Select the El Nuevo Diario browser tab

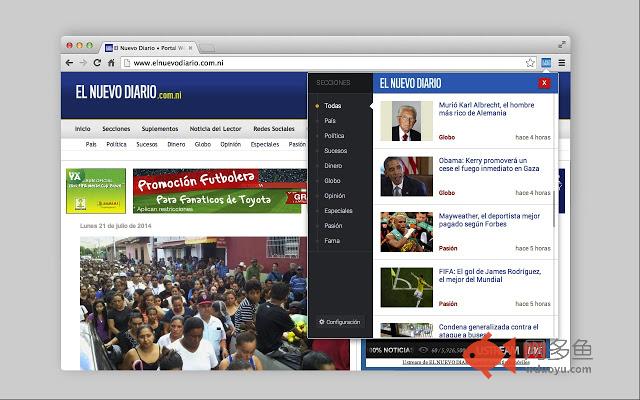point(149,48)
